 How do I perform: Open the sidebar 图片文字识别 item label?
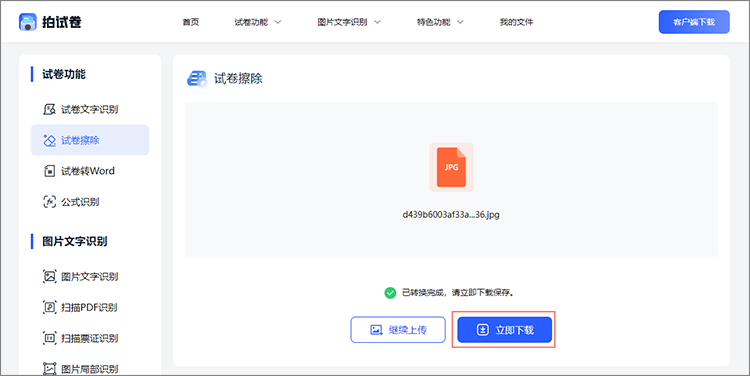pyautogui.click(x=90, y=276)
